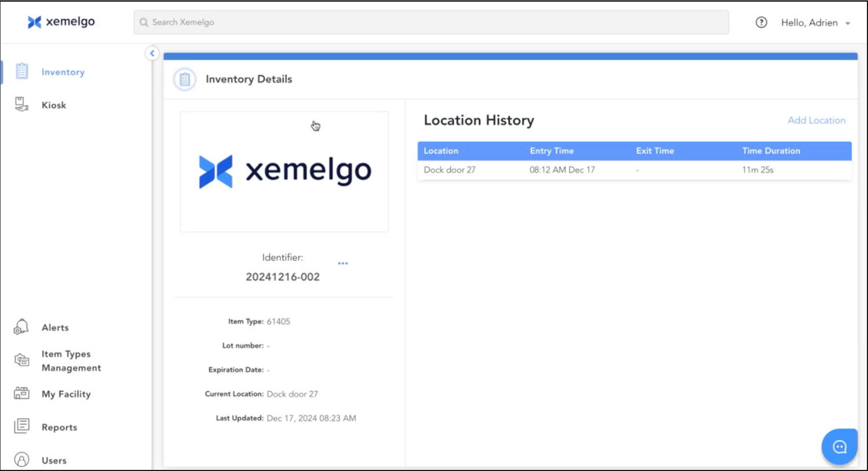868x471 pixels.
Task: Navigate to My Facility
Action: point(66,394)
